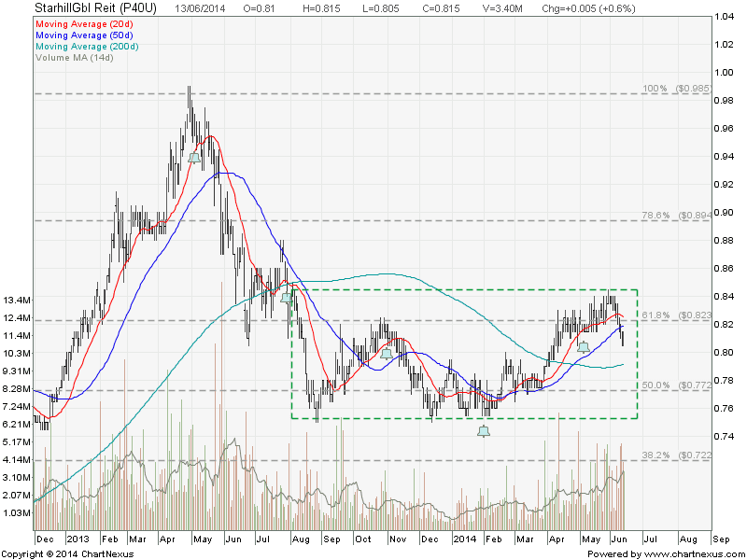This screenshot has width=747, height=560.
Task: Click the 1.03M volume axis label
Action: click(x=18, y=512)
